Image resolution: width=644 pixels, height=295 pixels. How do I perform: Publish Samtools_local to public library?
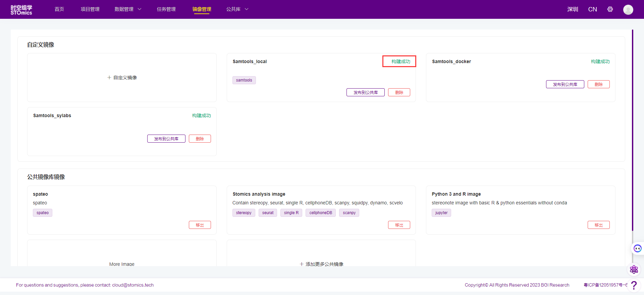(365, 92)
